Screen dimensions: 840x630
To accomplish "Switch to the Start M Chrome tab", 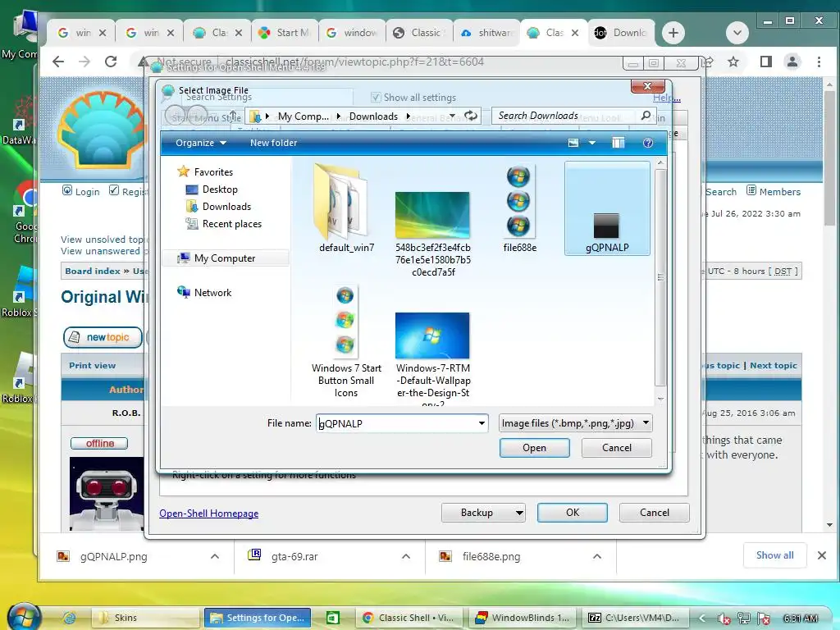I will coord(285,33).
